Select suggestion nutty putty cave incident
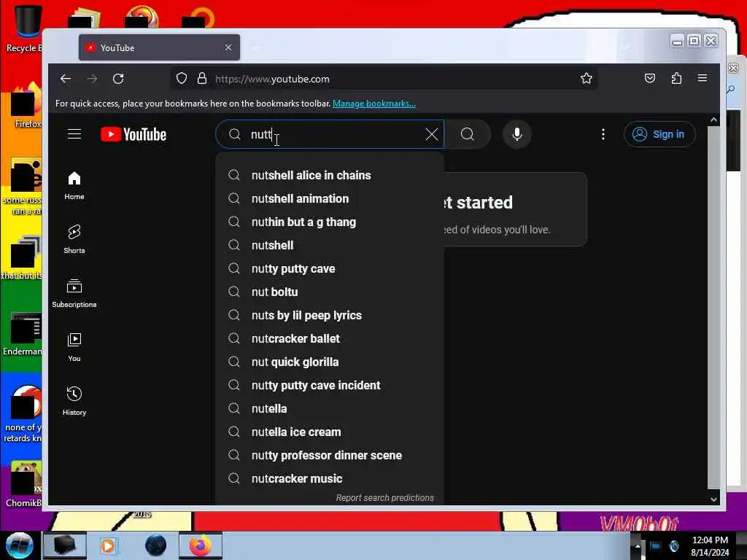 pyautogui.click(x=330, y=385)
